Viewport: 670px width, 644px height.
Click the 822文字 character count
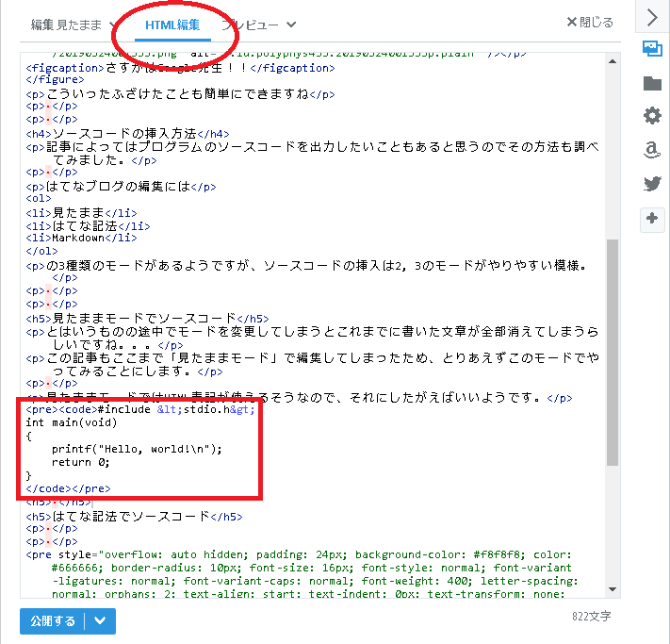pos(592,617)
